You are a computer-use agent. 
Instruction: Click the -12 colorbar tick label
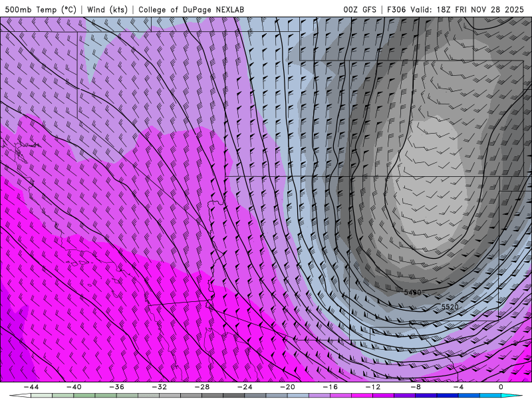[373, 387]
